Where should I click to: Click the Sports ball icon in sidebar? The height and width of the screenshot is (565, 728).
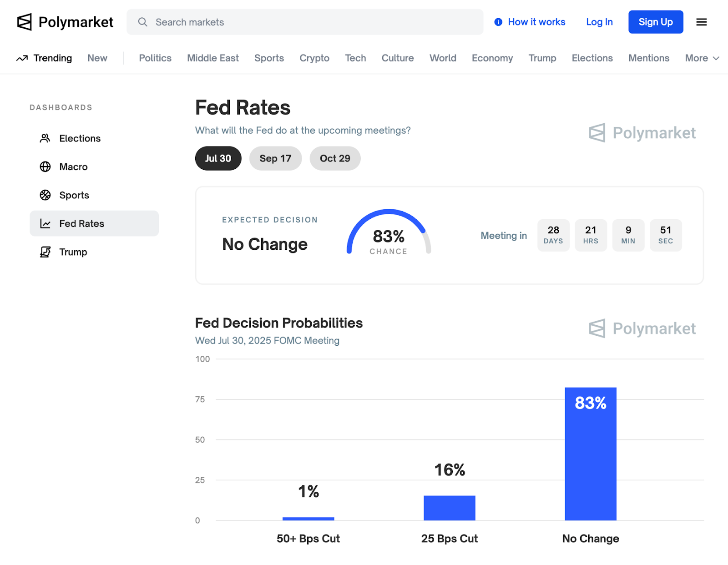(x=45, y=195)
